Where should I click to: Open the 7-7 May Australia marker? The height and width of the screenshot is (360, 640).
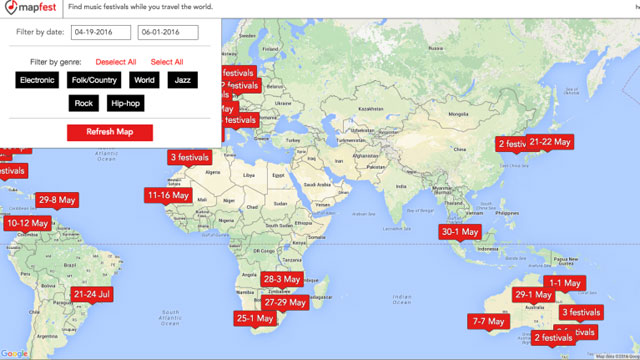pos(489,322)
